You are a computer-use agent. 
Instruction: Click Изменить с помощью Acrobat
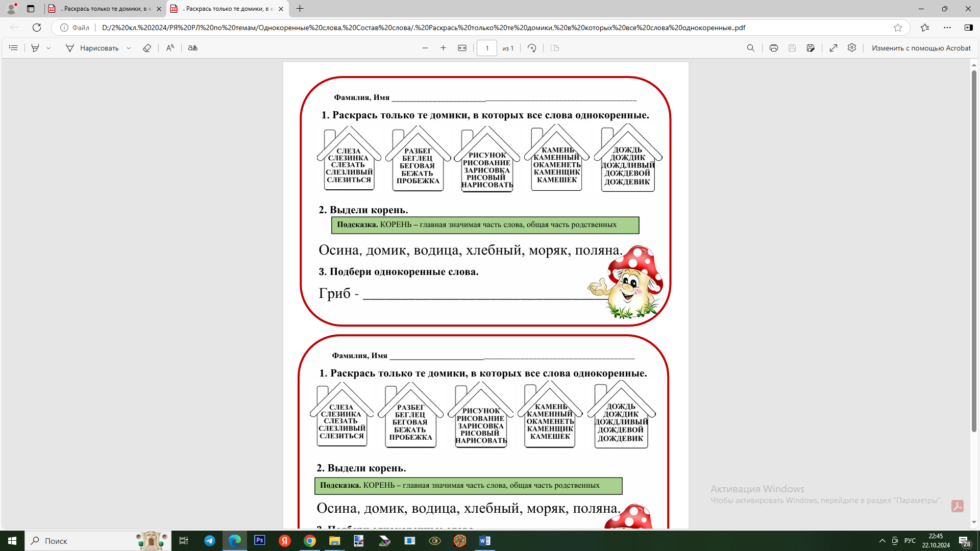tap(921, 48)
